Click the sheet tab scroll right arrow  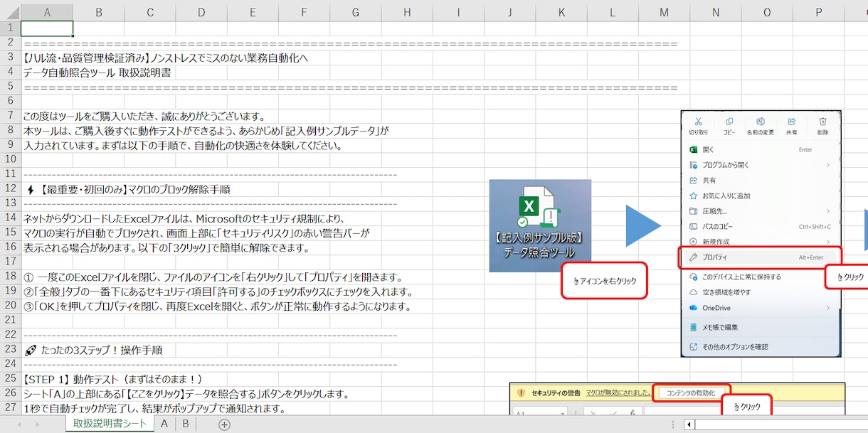click(38, 424)
